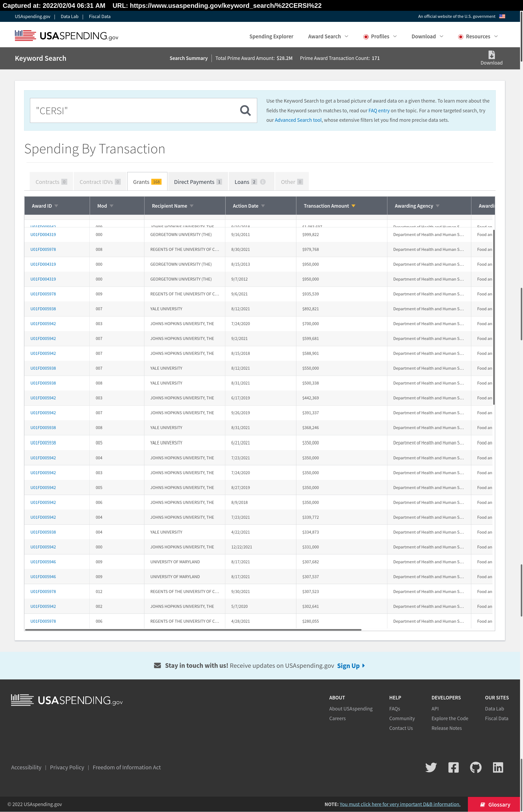
Task: Click the FAQ entry link
Action: point(379,111)
